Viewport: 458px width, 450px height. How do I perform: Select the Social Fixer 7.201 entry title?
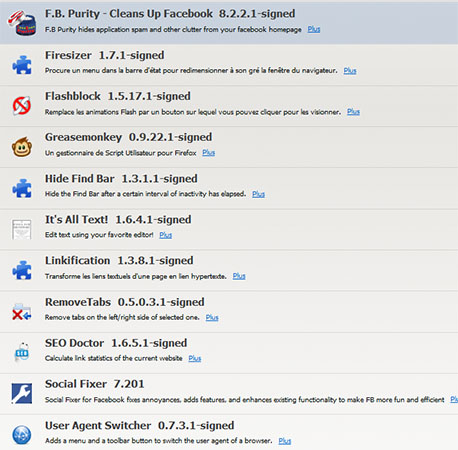coord(95,384)
